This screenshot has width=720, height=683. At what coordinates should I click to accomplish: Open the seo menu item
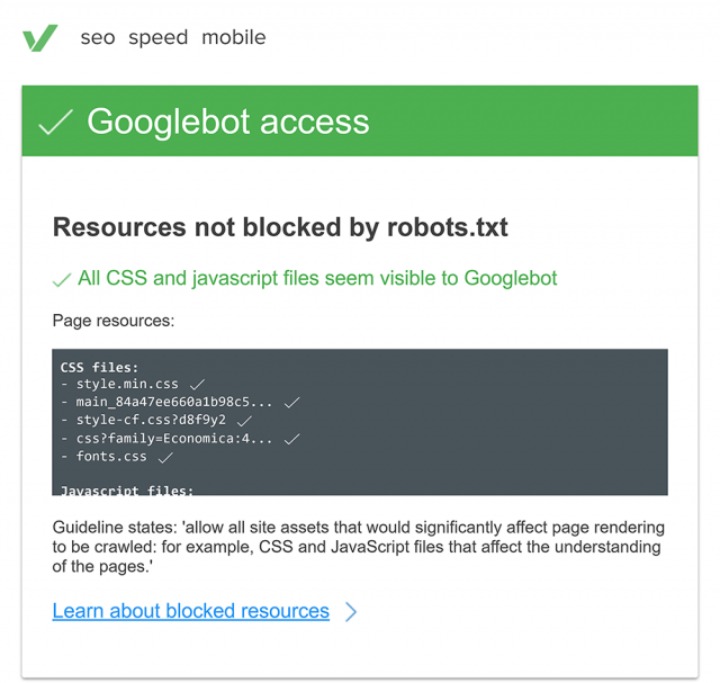click(x=98, y=38)
